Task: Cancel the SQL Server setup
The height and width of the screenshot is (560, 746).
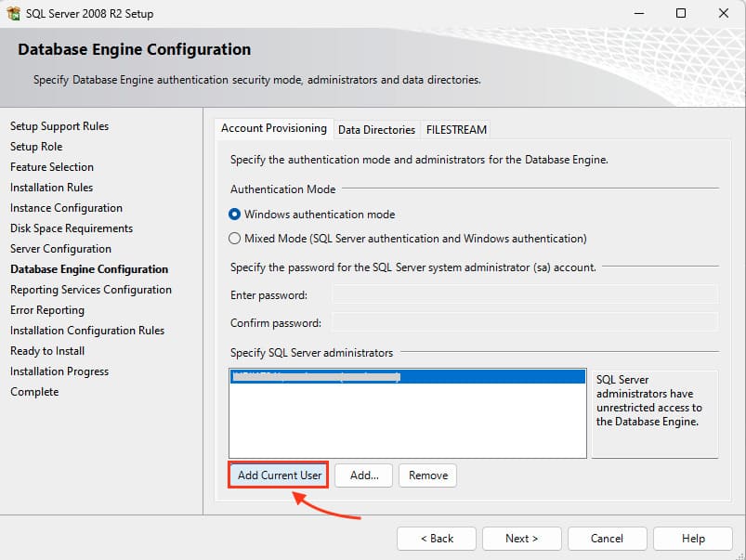Action: 607,539
